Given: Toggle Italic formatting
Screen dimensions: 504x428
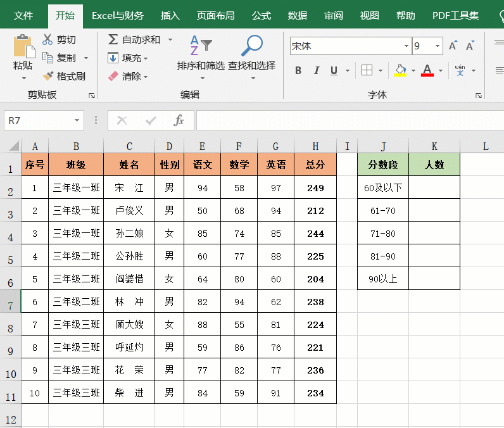Looking at the screenshot, I should 317,70.
